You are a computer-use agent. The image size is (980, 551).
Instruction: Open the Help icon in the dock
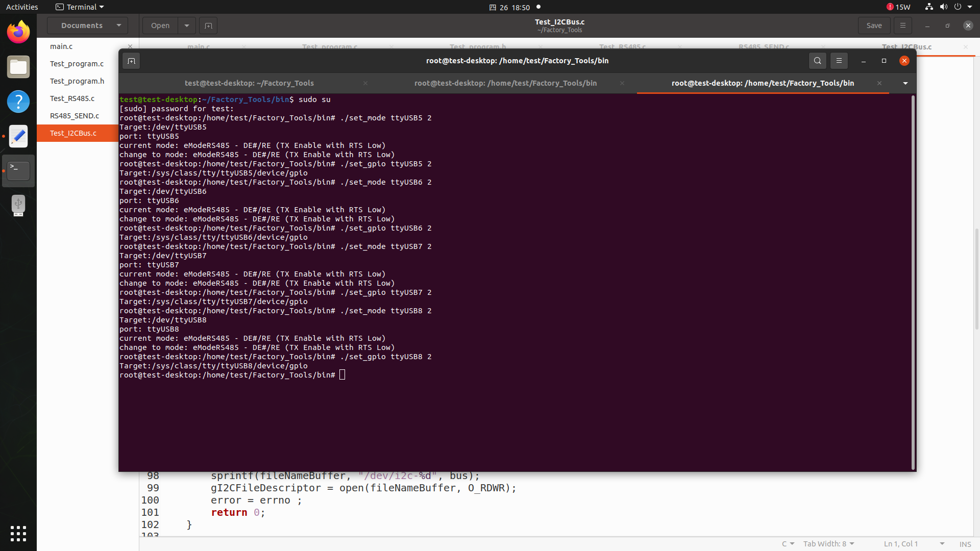click(18, 102)
